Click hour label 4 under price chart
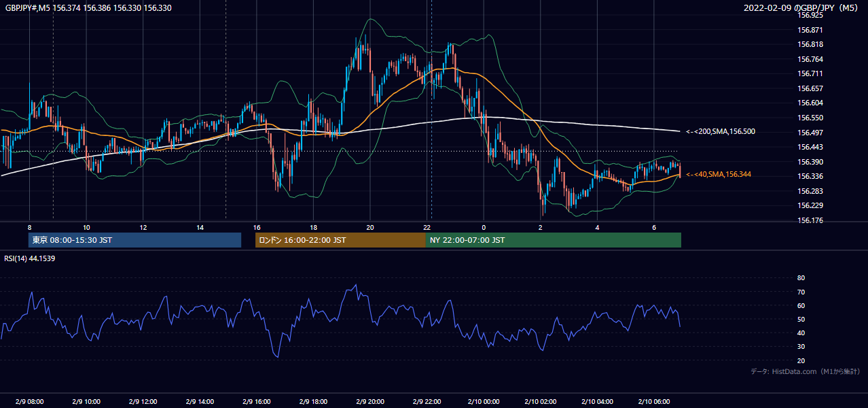 pyautogui.click(x=597, y=227)
